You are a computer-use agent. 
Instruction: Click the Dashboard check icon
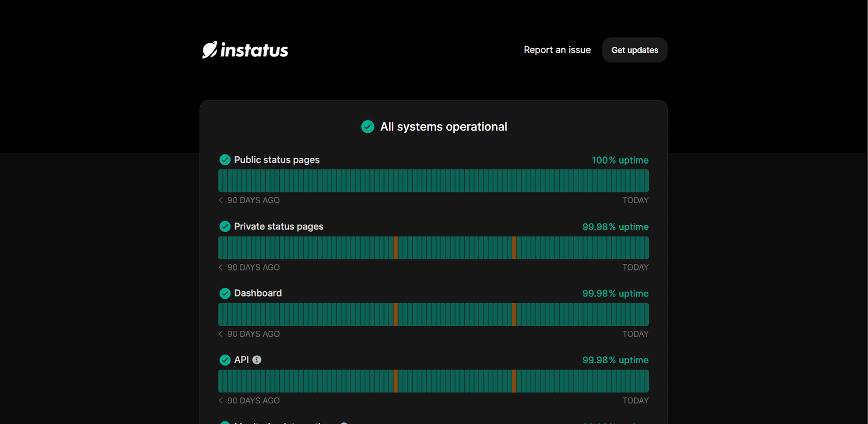tap(225, 293)
